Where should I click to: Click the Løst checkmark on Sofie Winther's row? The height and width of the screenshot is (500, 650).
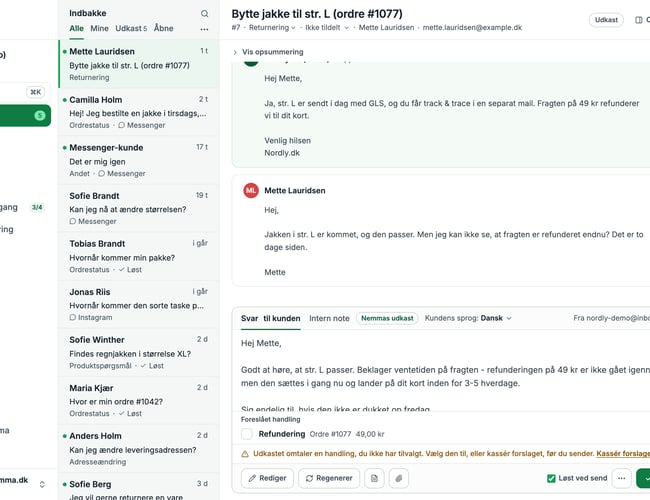coord(143,366)
